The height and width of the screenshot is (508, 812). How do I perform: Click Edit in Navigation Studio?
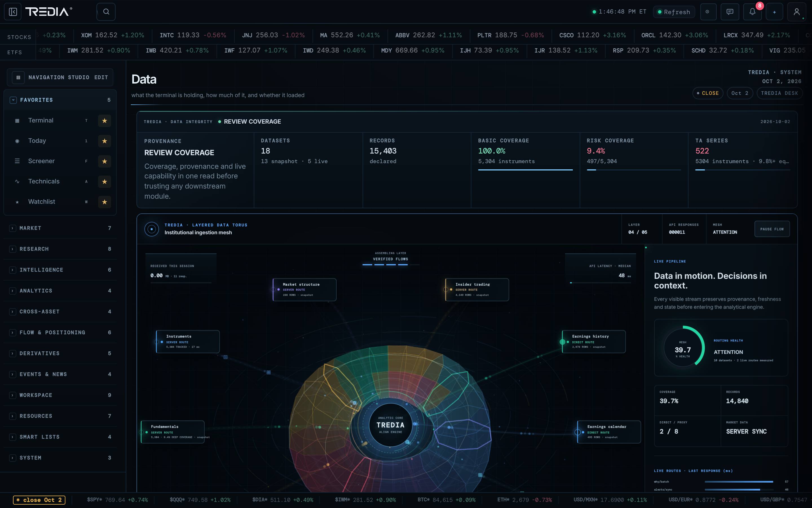[x=101, y=77]
